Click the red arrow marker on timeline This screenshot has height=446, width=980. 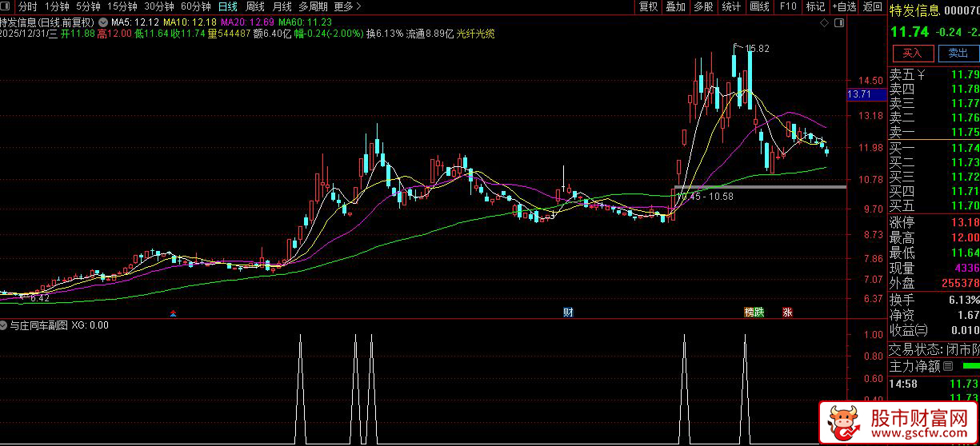[174, 313]
